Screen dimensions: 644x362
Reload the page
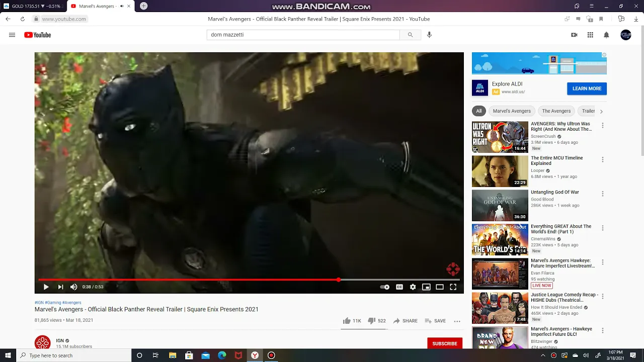[x=23, y=19]
